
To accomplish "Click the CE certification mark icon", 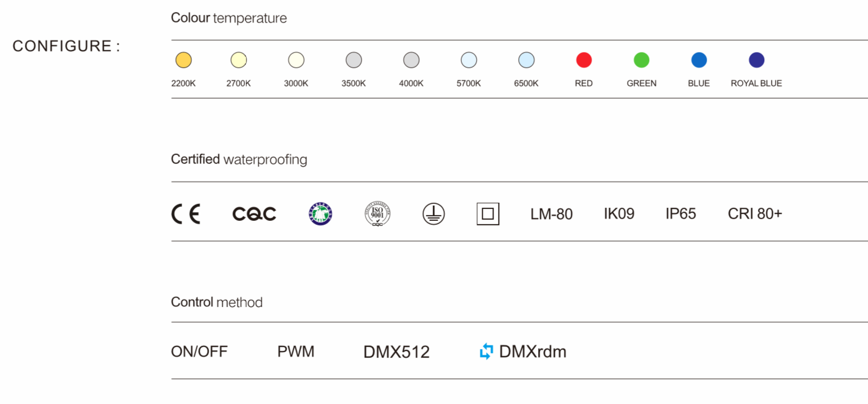I will 186,214.
